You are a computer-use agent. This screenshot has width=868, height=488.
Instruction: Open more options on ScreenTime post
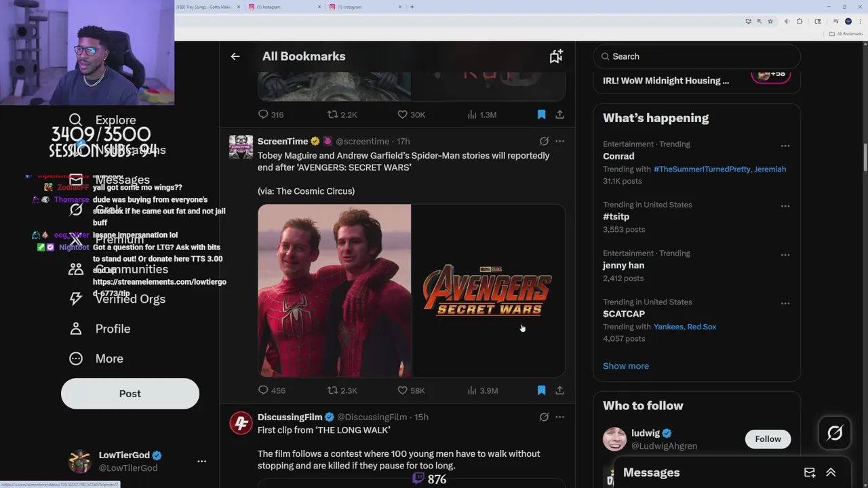[559, 141]
